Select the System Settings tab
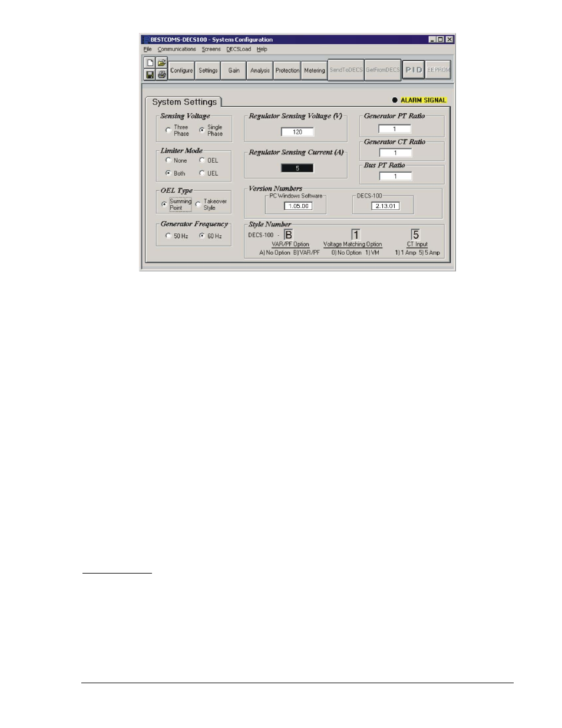Screen dimensions: 562x728 184,102
